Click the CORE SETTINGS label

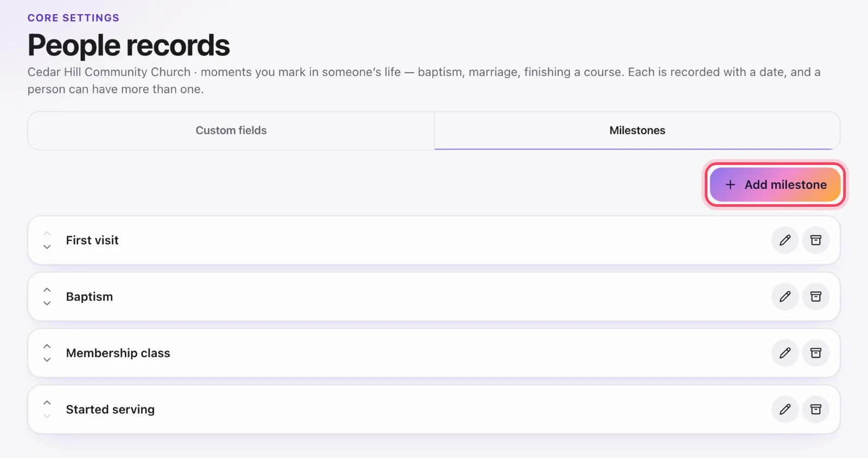(x=73, y=18)
